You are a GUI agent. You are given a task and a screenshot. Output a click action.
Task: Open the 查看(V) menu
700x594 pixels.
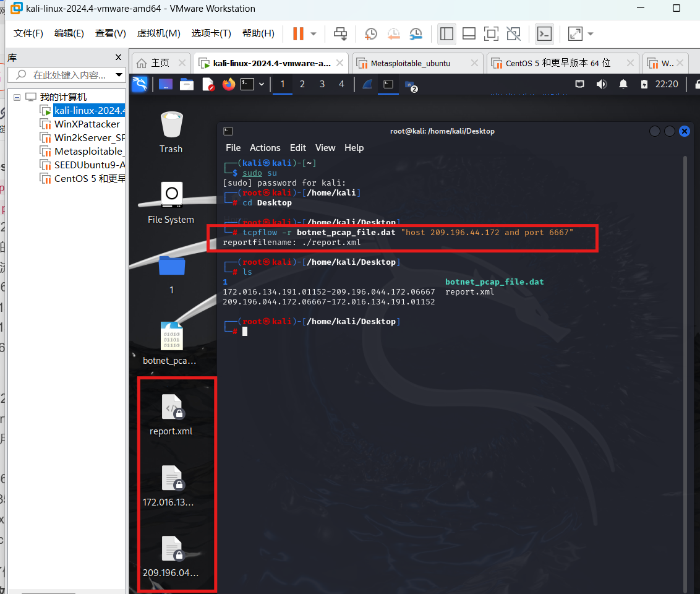point(110,33)
